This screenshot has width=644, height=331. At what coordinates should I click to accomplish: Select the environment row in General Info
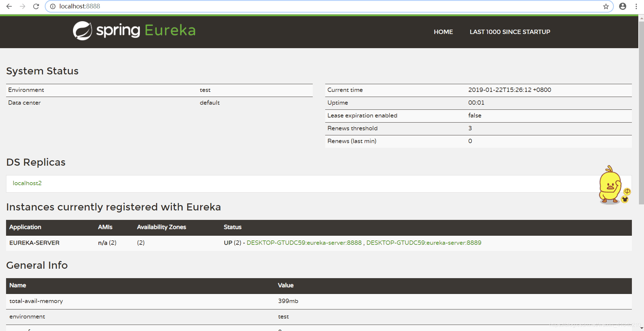tap(319, 317)
